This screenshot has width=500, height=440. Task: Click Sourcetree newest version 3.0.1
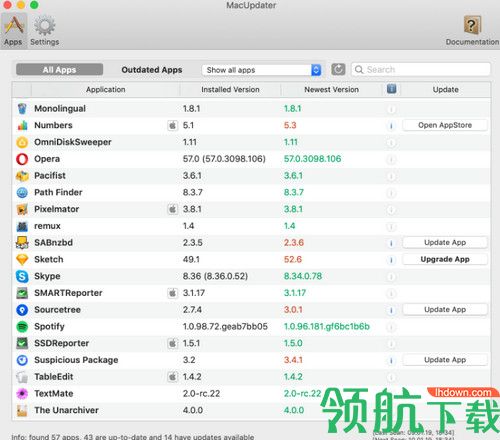pyautogui.click(x=293, y=310)
